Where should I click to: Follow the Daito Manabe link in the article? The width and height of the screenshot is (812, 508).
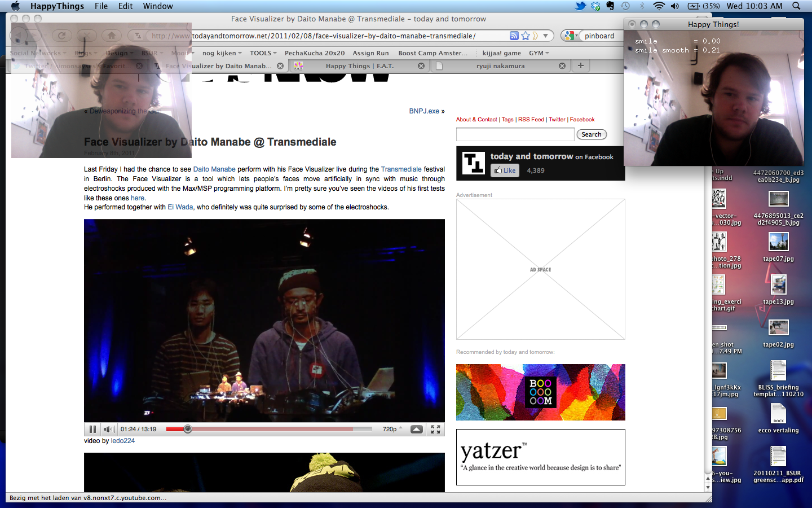[x=214, y=169]
